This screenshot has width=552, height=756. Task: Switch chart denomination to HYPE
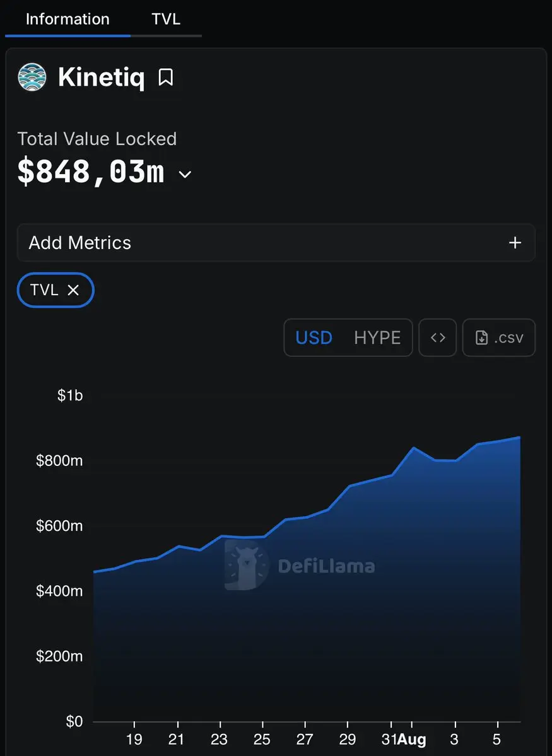377,337
